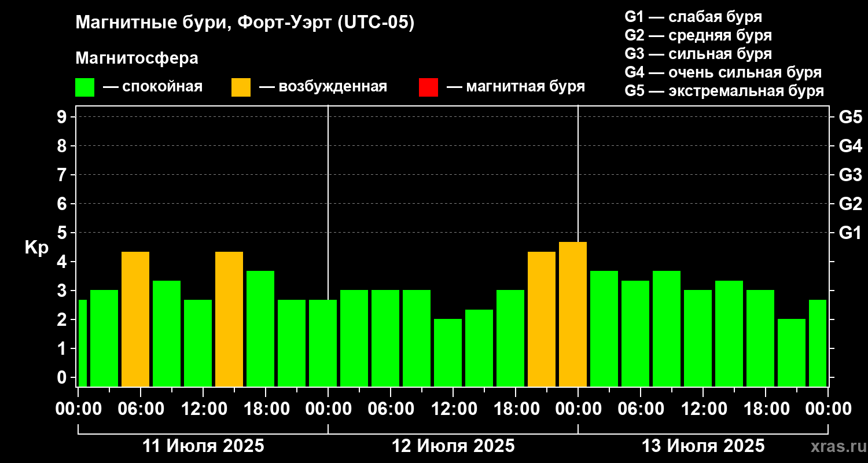Click the orange bar after 18:00 on 12 July
The image size is (868, 463).
point(542,319)
